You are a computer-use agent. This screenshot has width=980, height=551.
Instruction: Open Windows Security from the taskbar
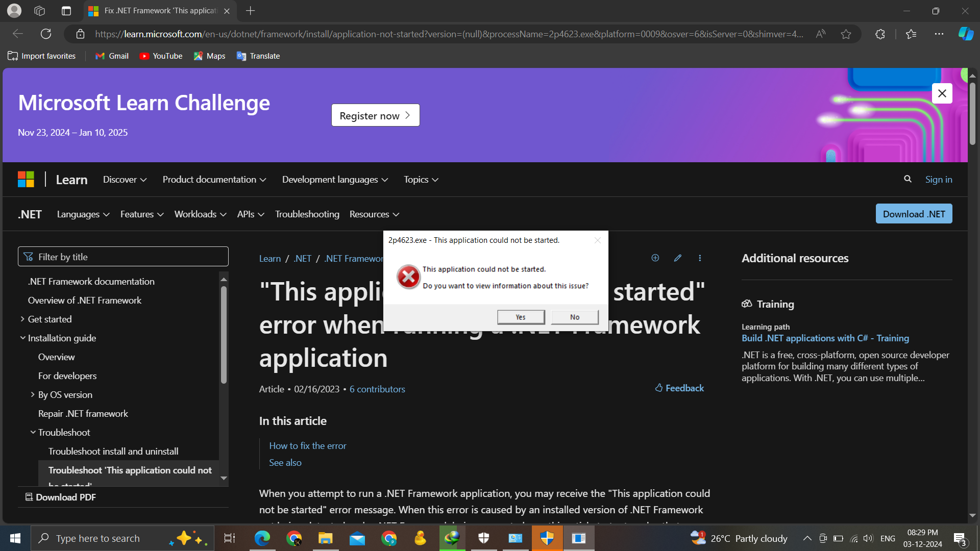[x=483, y=538]
